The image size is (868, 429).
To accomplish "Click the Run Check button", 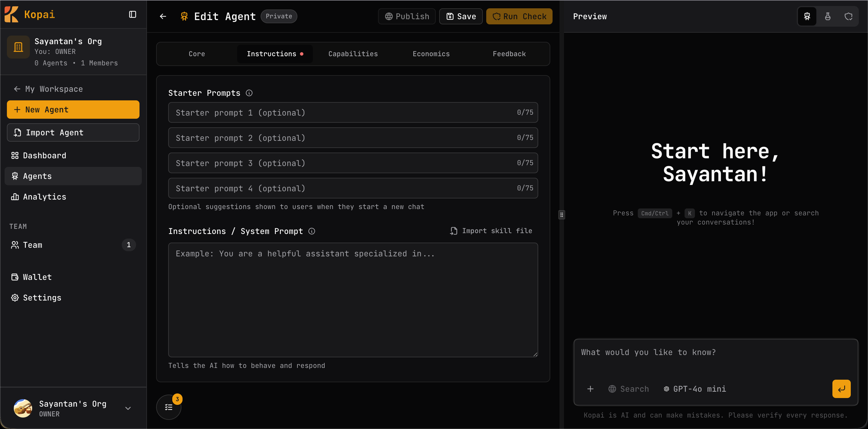I will [x=519, y=16].
